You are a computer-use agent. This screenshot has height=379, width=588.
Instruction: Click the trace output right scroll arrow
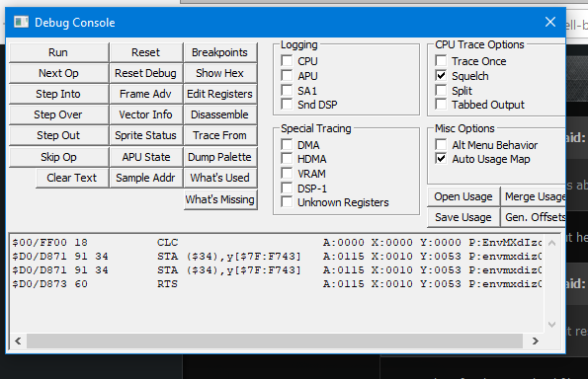(x=535, y=341)
